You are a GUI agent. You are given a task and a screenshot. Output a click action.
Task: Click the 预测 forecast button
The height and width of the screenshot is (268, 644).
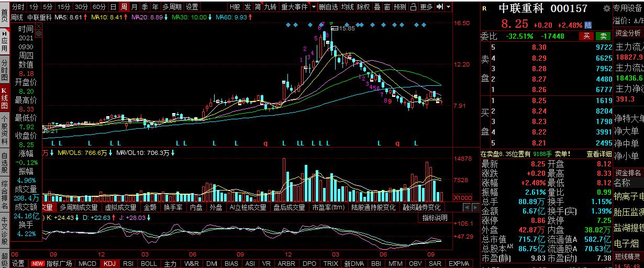coord(400,7)
